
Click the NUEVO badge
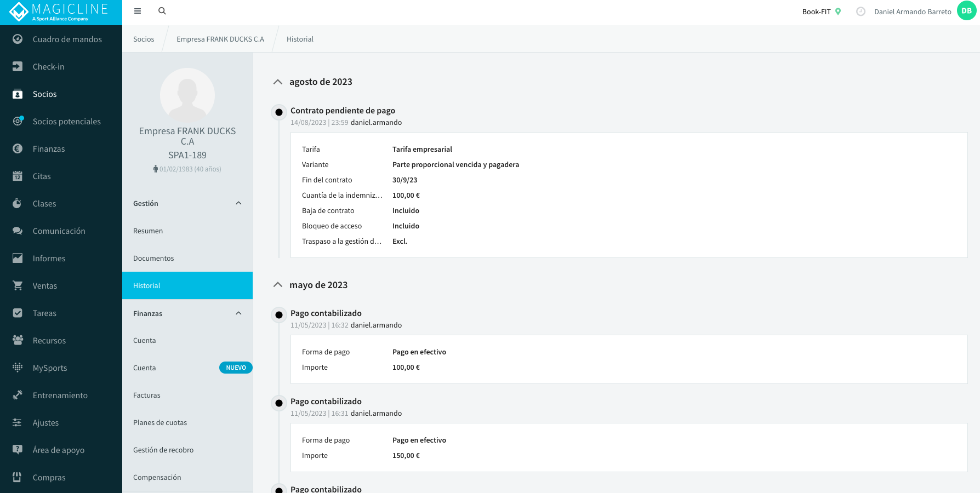(x=236, y=368)
